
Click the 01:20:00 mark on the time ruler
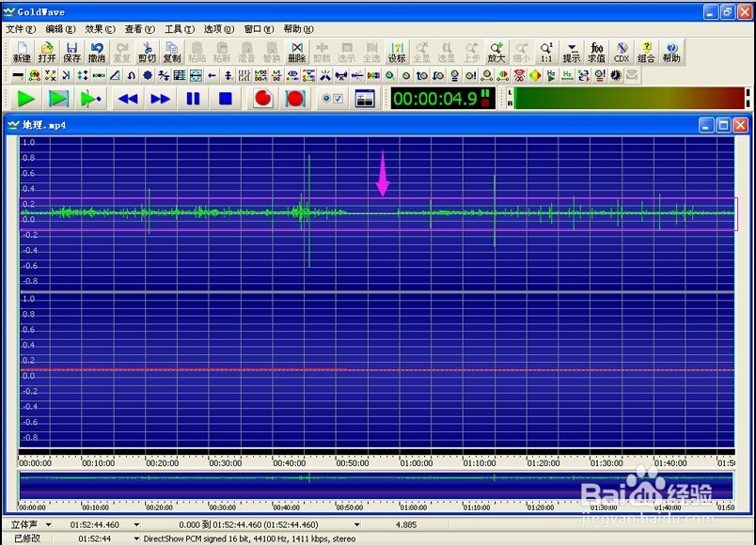tap(543, 463)
